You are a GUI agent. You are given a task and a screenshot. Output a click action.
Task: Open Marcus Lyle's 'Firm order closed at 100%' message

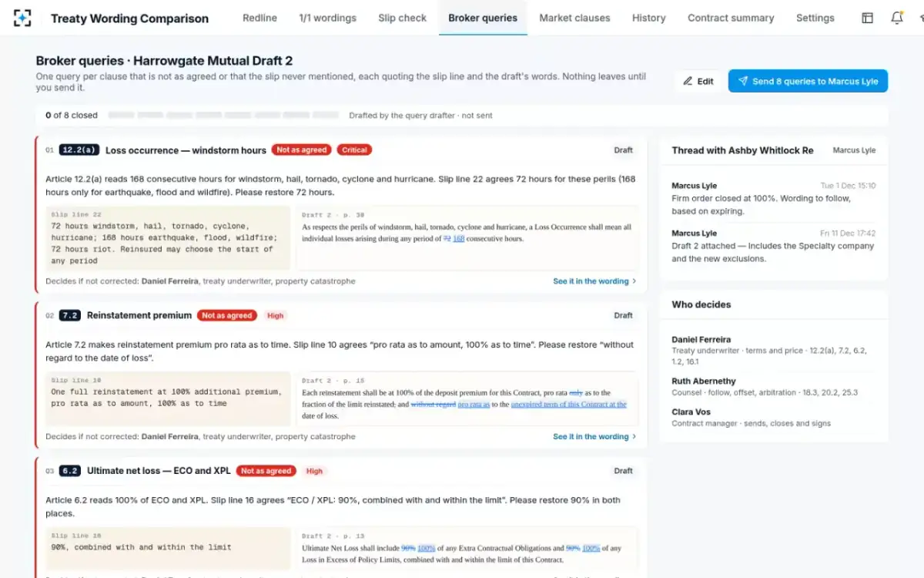(x=773, y=199)
